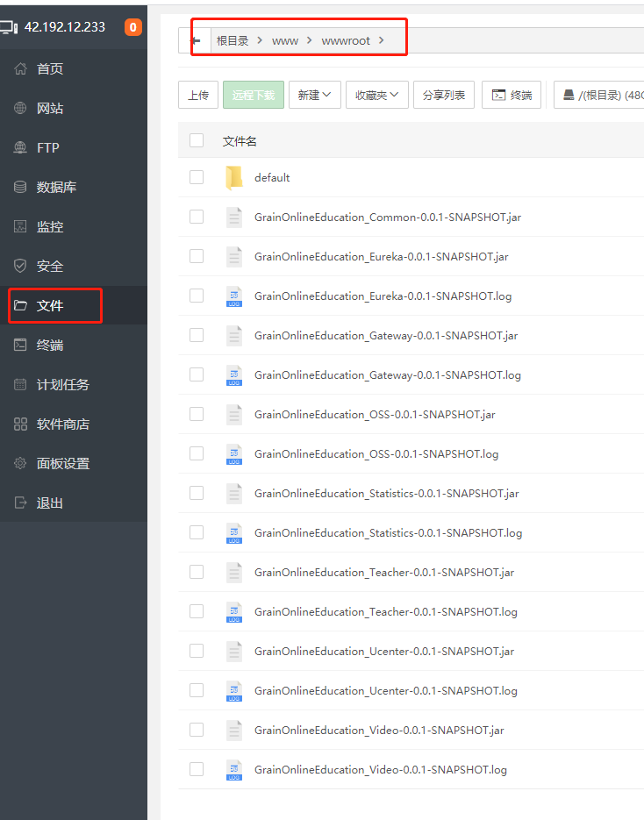Click the back arrow in the path bar
The width and height of the screenshot is (644, 820).
pyautogui.click(x=196, y=41)
